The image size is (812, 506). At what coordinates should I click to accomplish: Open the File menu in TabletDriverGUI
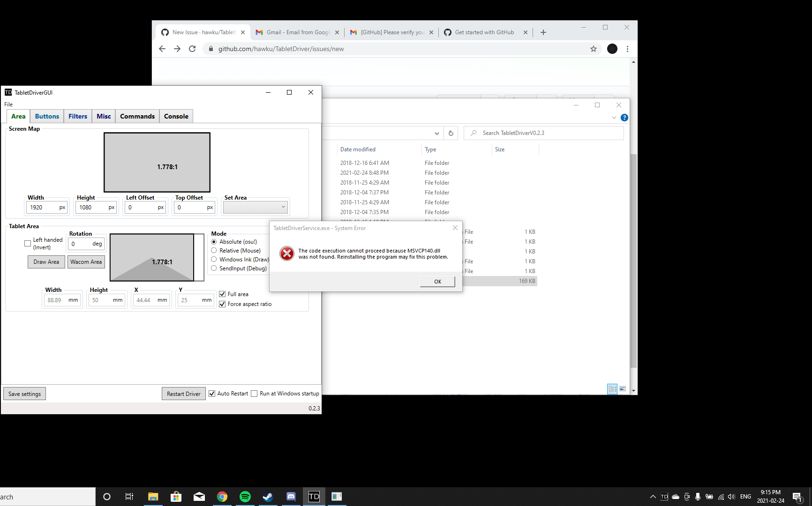pyautogui.click(x=8, y=104)
